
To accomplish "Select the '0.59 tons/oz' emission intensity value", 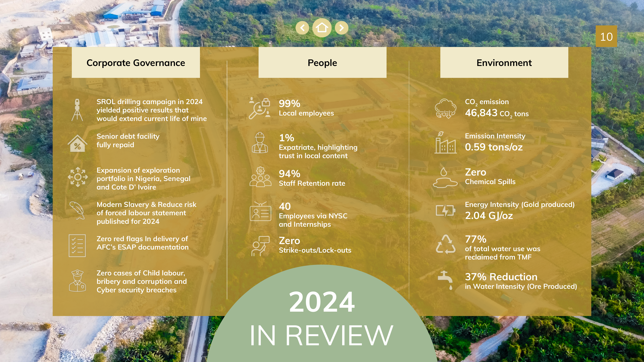I will (494, 147).
